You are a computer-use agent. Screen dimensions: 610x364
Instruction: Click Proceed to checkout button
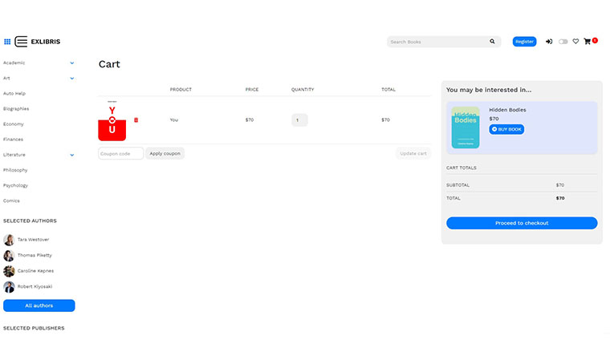pyautogui.click(x=522, y=223)
